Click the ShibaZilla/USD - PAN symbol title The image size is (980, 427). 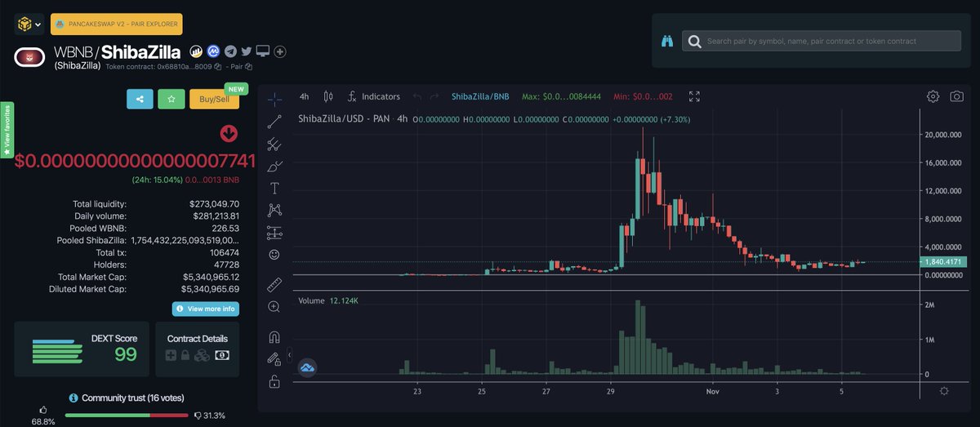point(344,118)
